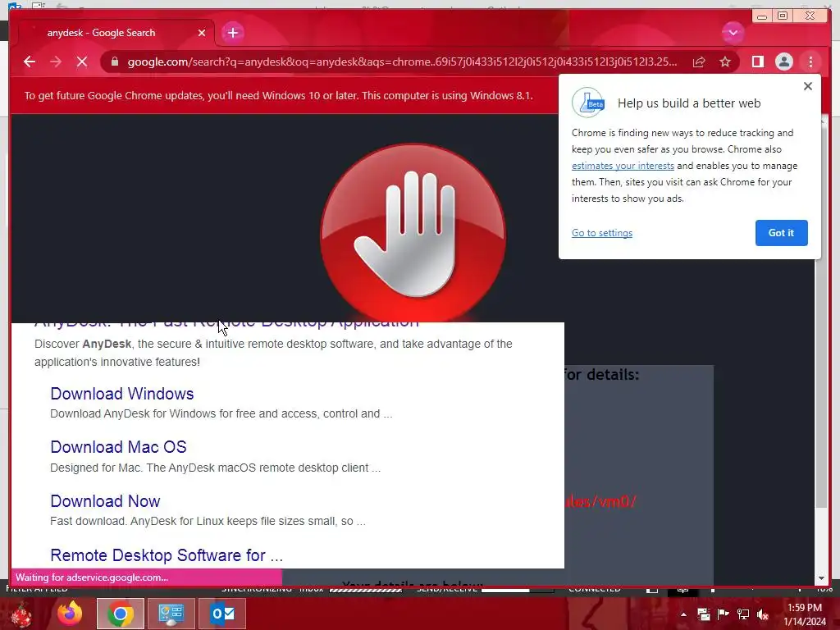
Task: Close the anydesk - Google Search tab
Action: [x=202, y=33]
